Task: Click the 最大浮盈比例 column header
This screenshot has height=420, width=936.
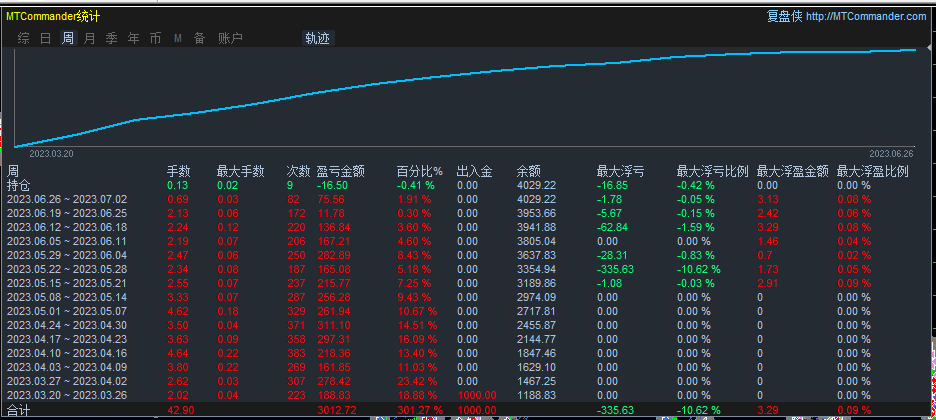Action: (x=873, y=172)
